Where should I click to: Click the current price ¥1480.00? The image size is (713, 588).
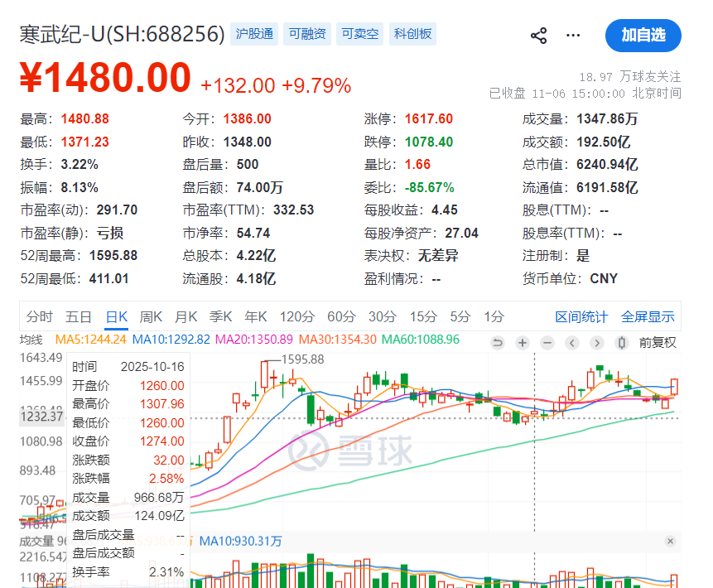pos(105,78)
